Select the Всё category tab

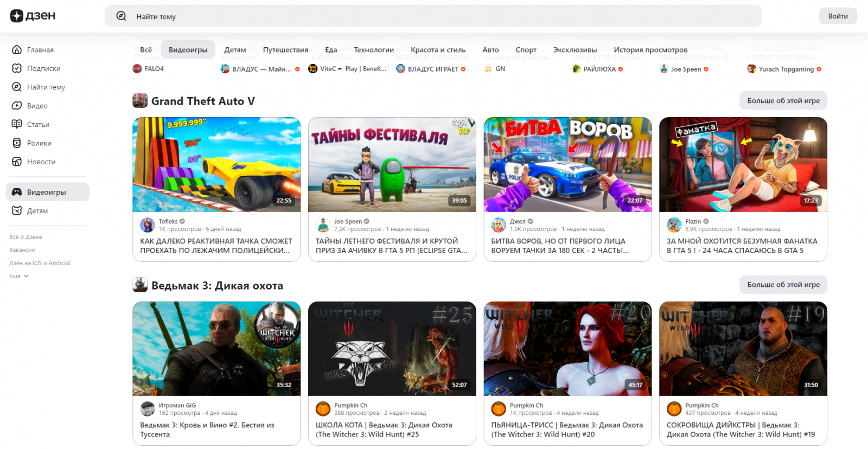[146, 50]
